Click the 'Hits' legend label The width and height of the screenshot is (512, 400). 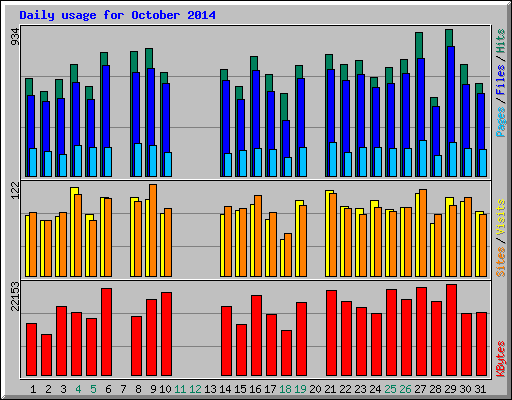click(x=501, y=41)
